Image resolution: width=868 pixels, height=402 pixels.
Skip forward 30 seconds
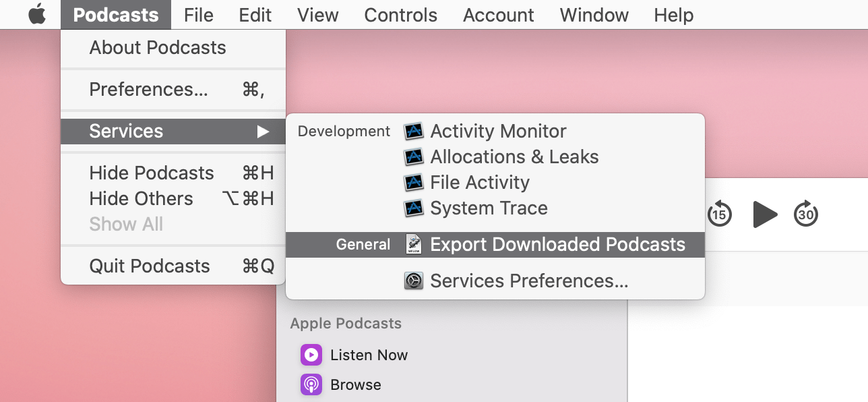(806, 214)
